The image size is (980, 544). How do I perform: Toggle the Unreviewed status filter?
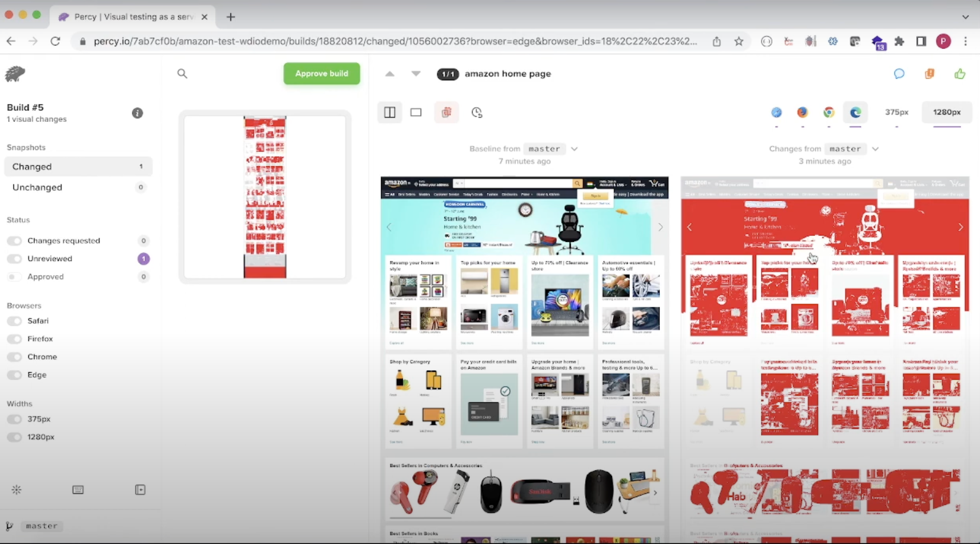click(14, 259)
